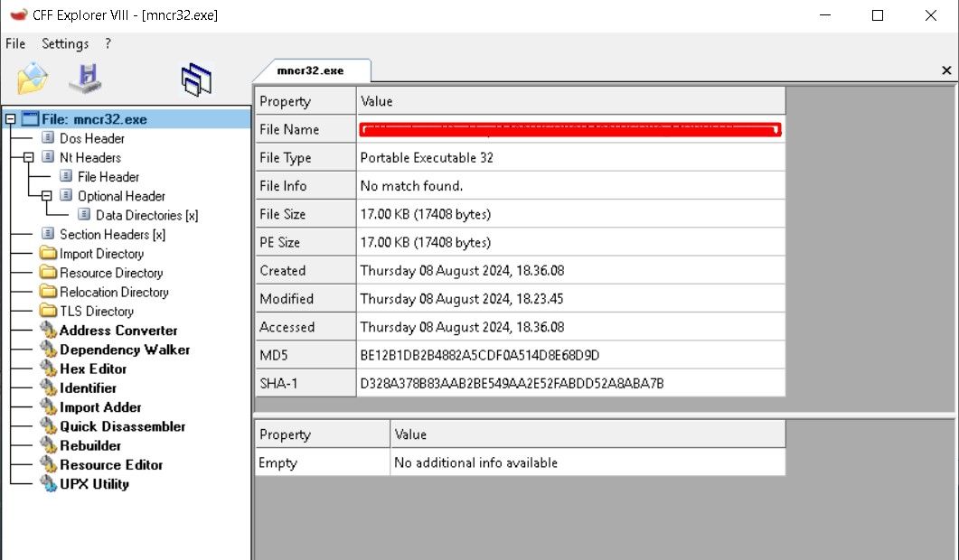Open the Hex Editor tool

(93, 369)
